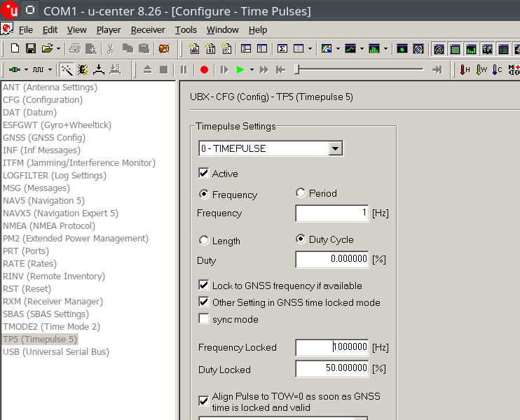The height and width of the screenshot is (420, 520).
Task: Create a new file with the blank page icon
Action: pos(15,49)
